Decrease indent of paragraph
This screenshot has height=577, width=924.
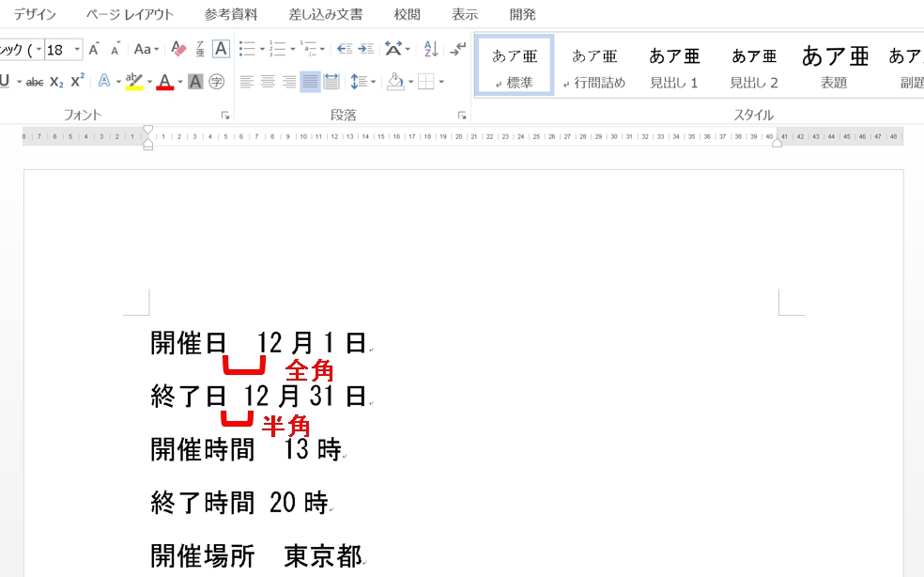pyautogui.click(x=344, y=49)
